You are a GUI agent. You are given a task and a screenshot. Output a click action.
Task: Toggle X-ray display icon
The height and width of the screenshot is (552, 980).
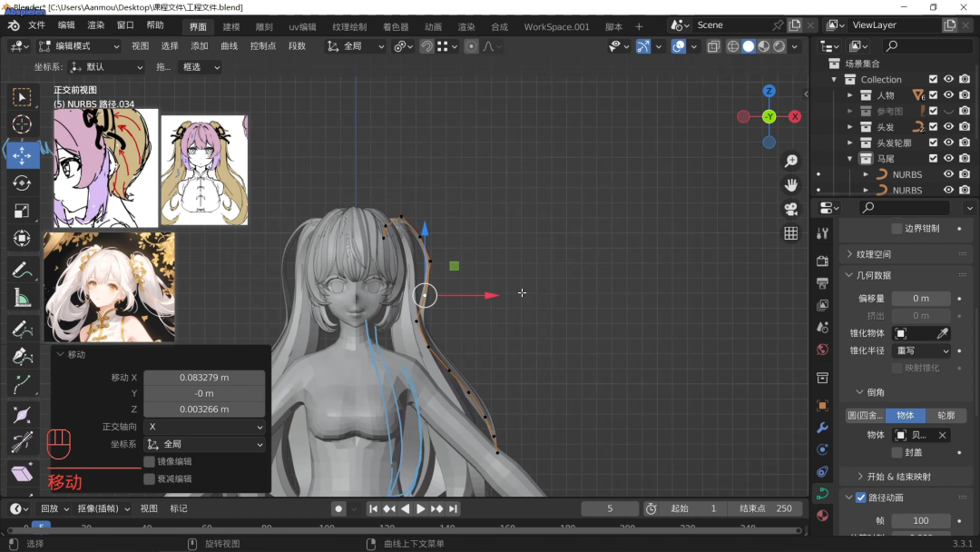[713, 46]
